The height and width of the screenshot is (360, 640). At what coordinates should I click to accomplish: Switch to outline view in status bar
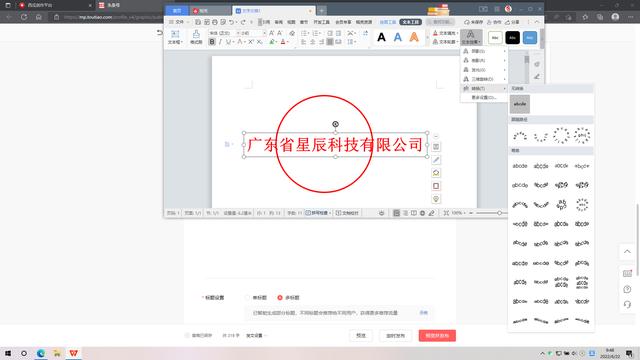[405, 213]
